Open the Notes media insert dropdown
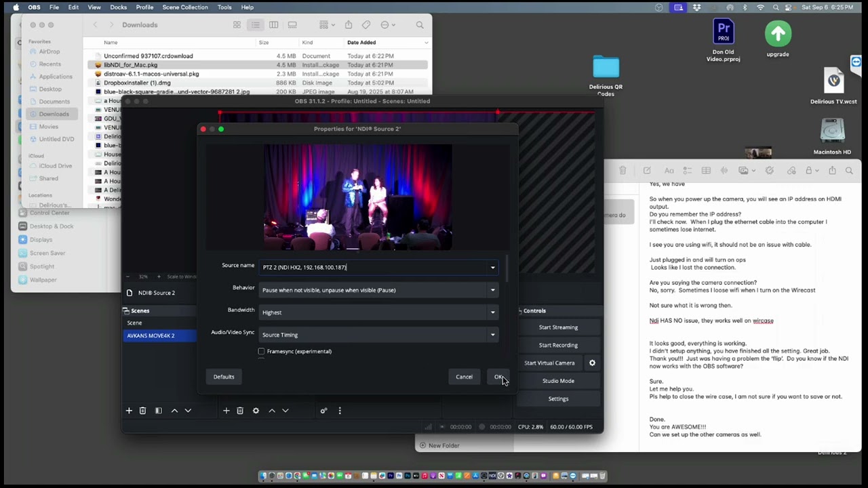 pyautogui.click(x=746, y=171)
